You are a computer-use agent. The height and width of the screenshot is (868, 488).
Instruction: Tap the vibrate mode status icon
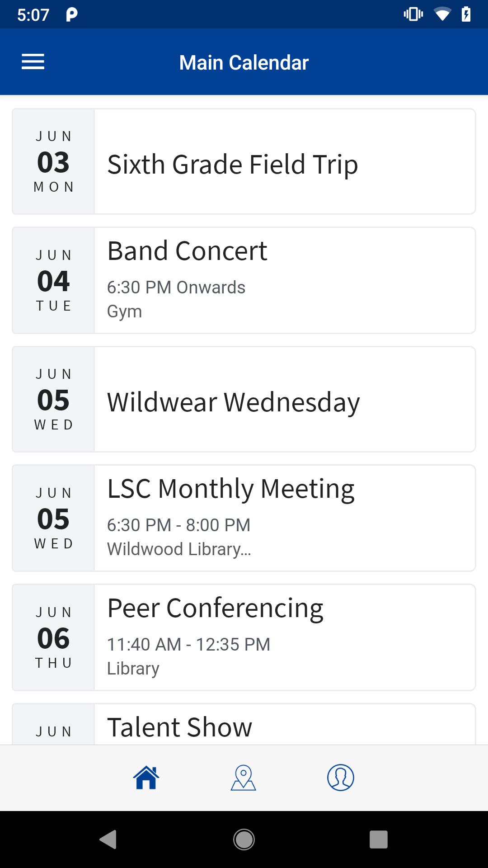[413, 14]
